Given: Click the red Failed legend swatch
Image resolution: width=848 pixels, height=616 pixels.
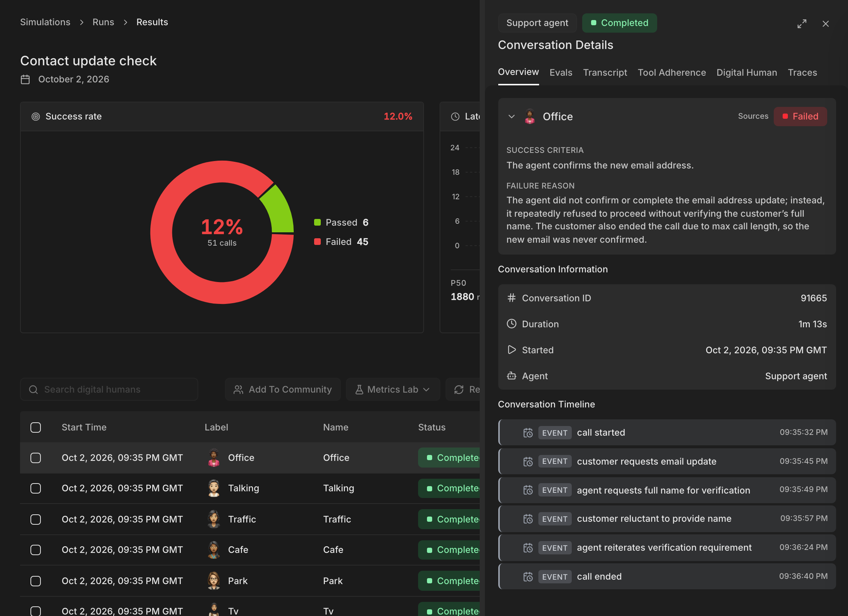Looking at the screenshot, I should 317,242.
